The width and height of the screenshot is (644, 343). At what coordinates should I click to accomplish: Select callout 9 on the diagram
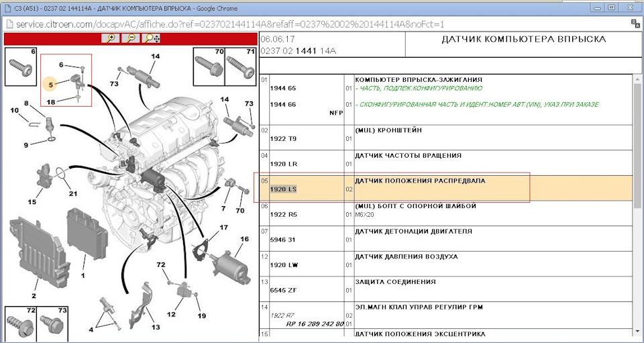click(25, 145)
